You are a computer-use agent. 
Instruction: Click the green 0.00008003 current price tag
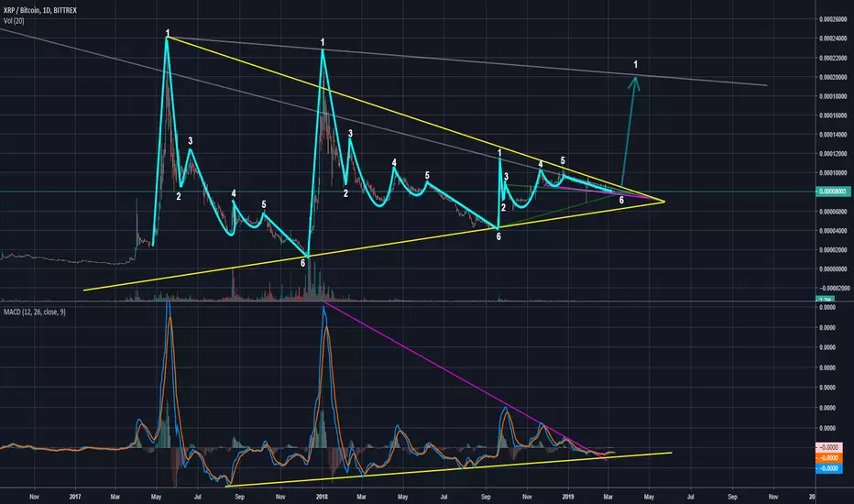click(833, 192)
